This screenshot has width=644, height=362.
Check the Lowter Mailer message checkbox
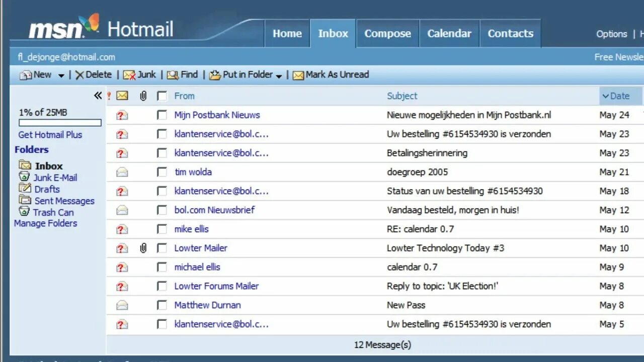coord(162,248)
